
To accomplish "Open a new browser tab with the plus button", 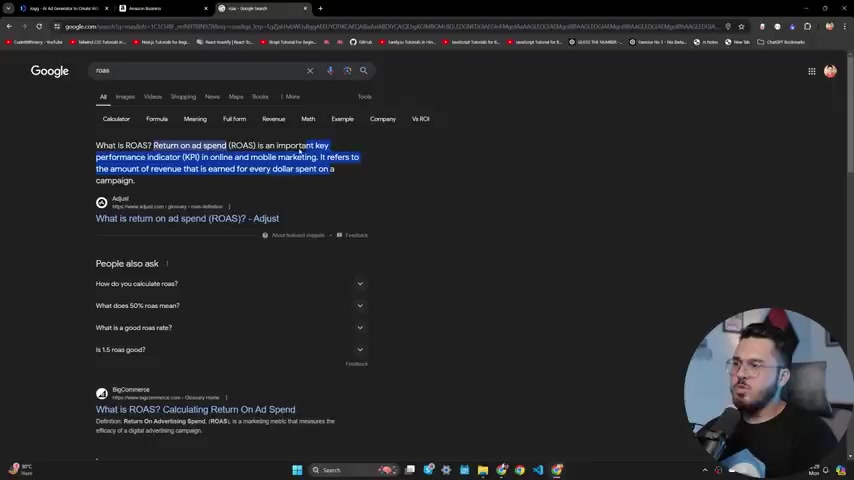I will pyautogui.click(x=320, y=8).
